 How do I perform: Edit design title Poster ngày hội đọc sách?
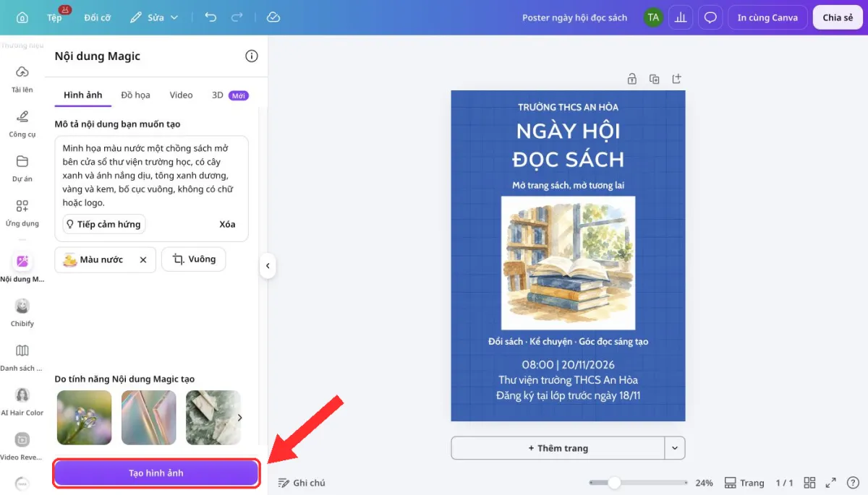574,17
